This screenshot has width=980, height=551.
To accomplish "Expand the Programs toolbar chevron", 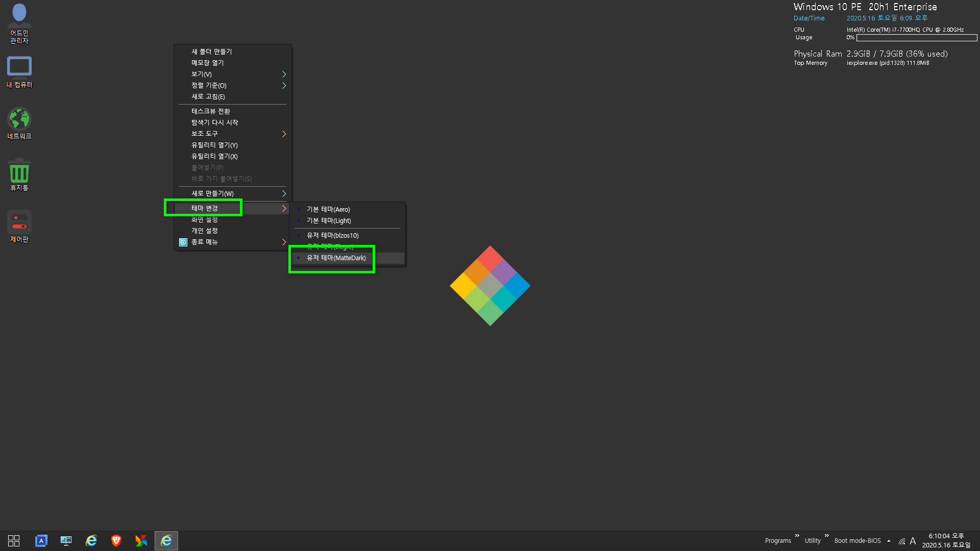I will coord(797,536).
